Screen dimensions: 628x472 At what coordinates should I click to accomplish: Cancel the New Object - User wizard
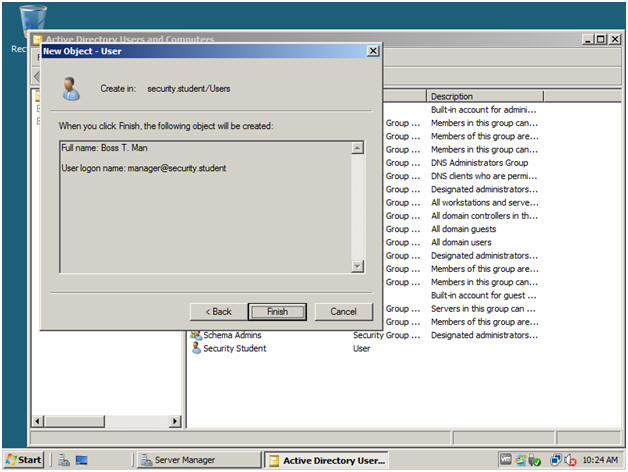pyautogui.click(x=344, y=312)
